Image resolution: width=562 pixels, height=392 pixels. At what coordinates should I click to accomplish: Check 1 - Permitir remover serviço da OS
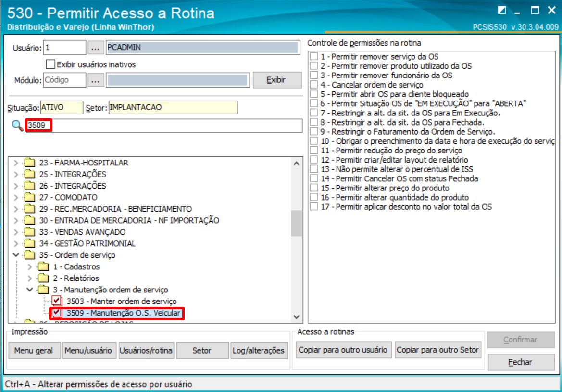pos(314,56)
